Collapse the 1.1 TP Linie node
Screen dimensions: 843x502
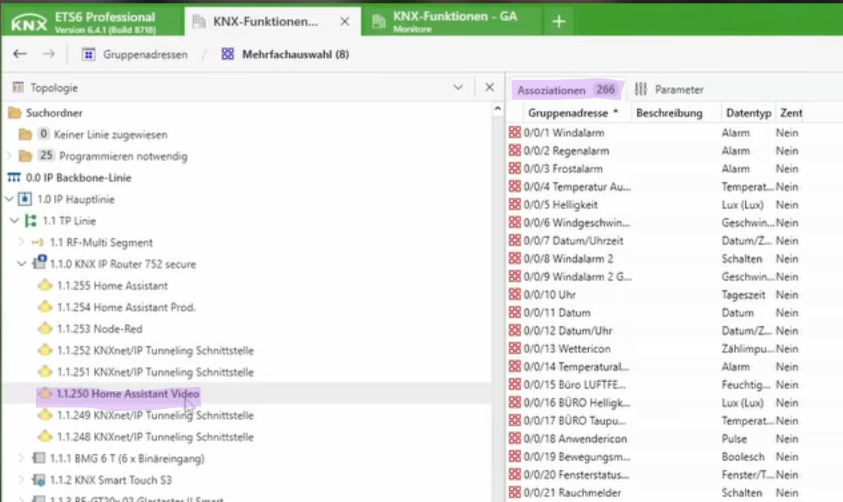[15, 220]
